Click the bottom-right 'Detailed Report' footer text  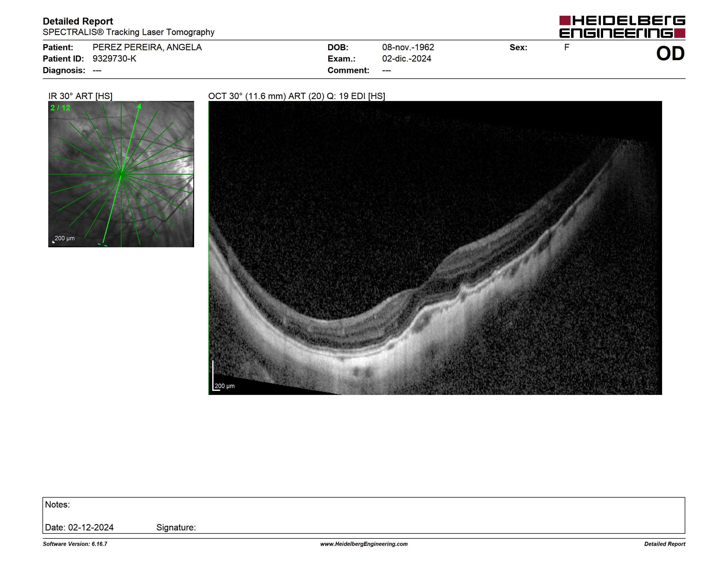coord(665,544)
